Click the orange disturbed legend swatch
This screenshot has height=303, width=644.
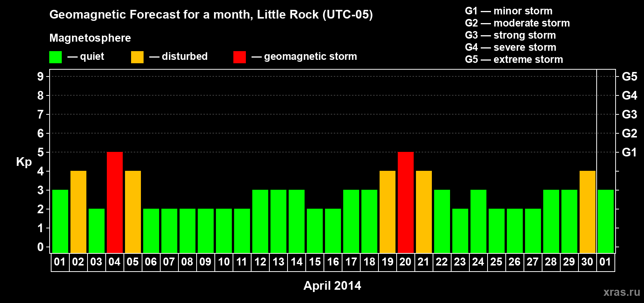pos(137,57)
